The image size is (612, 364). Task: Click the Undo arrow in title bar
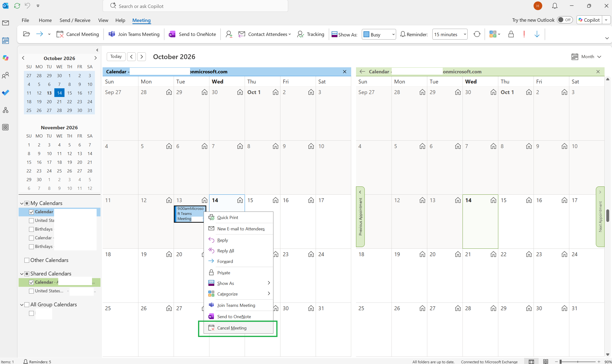[28, 6]
